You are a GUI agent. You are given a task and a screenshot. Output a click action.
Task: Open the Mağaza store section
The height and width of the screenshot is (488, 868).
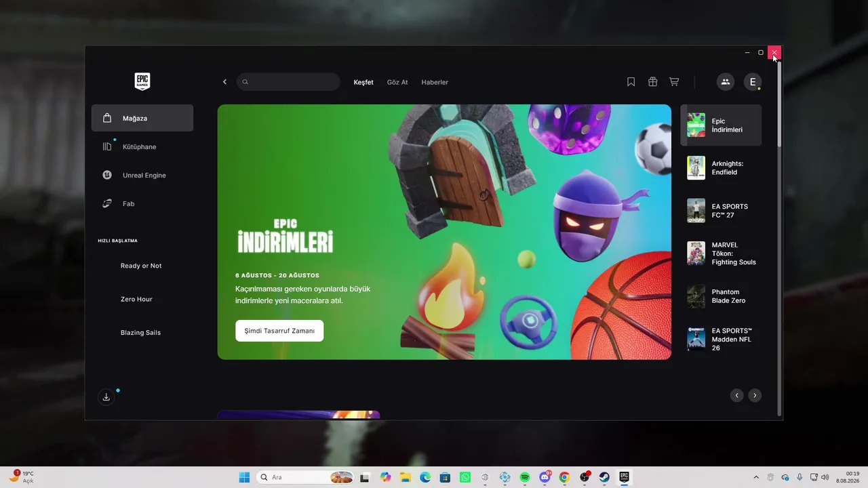pyautogui.click(x=142, y=118)
